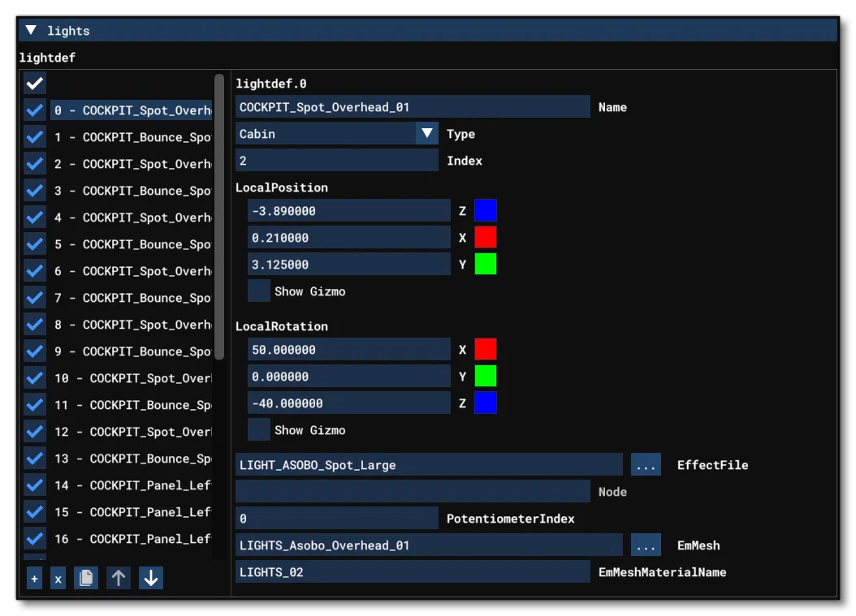Select list item 8 - COCKPIT_Spot_Overhead
This screenshot has width=856, height=616.
[x=131, y=324]
